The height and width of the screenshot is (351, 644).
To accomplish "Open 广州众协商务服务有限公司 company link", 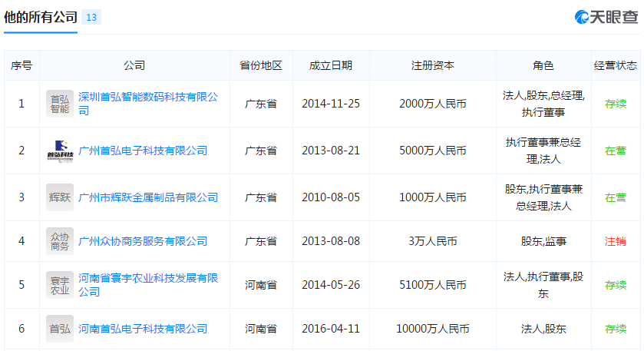I will tap(143, 241).
